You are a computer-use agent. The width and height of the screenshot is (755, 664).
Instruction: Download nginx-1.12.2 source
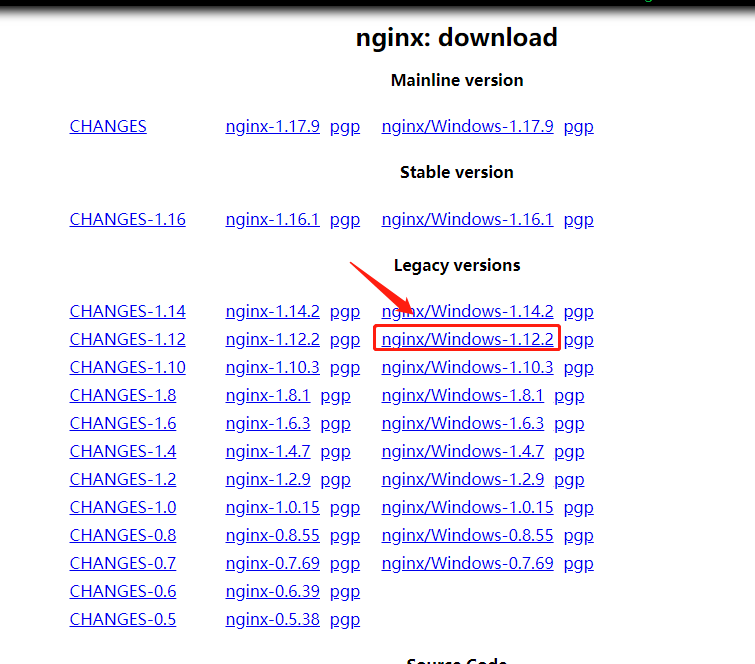pos(273,339)
